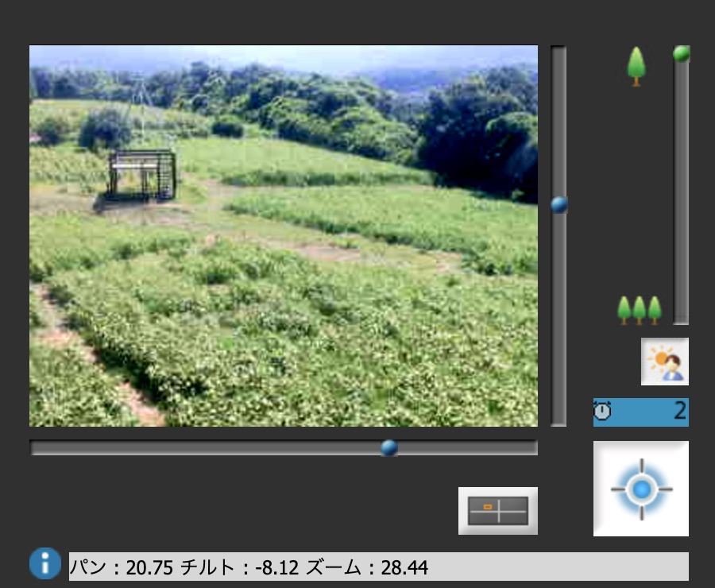
Task: Click the green zoom slider knob
Action: tap(682, 54)
